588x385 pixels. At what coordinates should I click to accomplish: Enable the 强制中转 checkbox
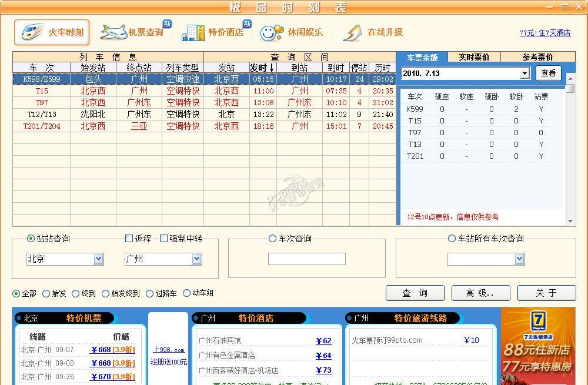click(x=163, y=239)
